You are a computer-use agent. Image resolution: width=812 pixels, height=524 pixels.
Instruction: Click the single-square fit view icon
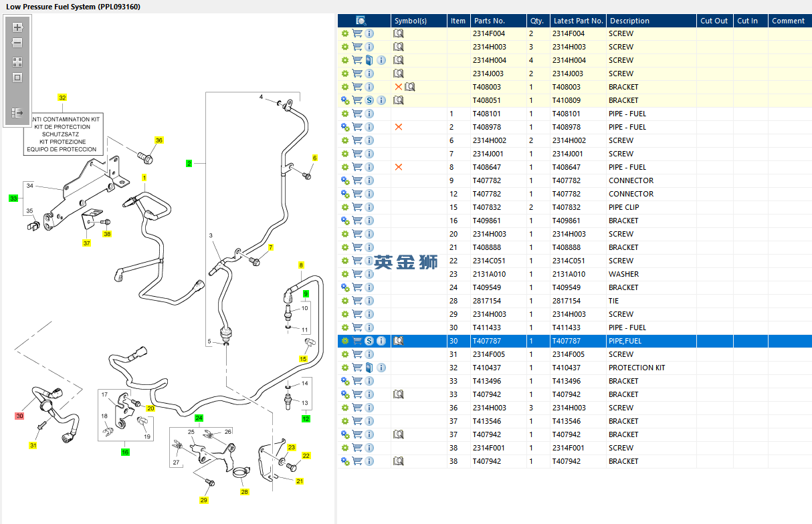click(x=17, y=77)
